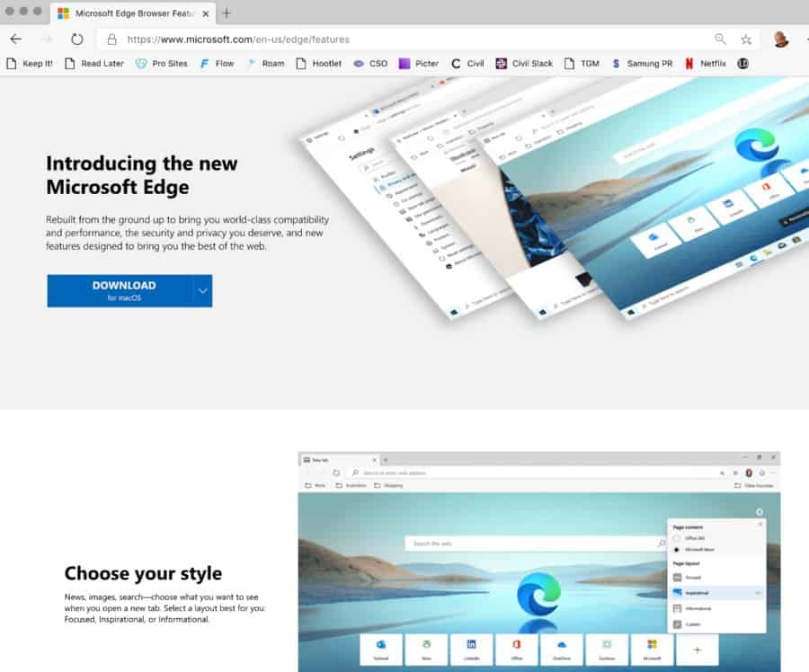Click the Samsung PR bookmark
The image size is (809, 672).
click(641, 64)
